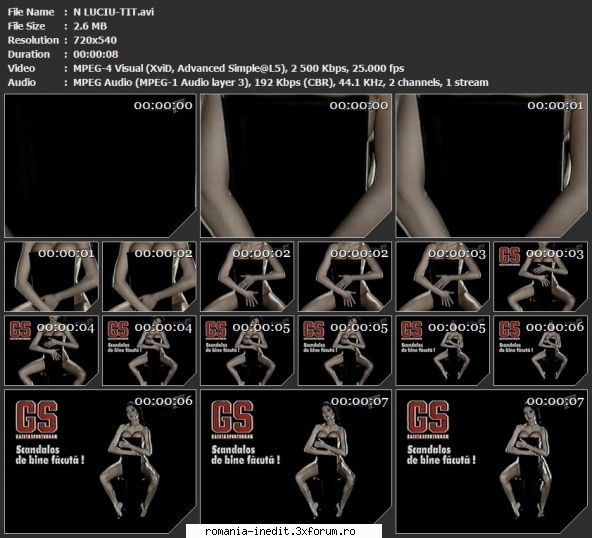The width and height of the screenshot is (592, 538).
Task: Open the all-black 00:00:00 thumbnail
Action: tap(100, 166)
